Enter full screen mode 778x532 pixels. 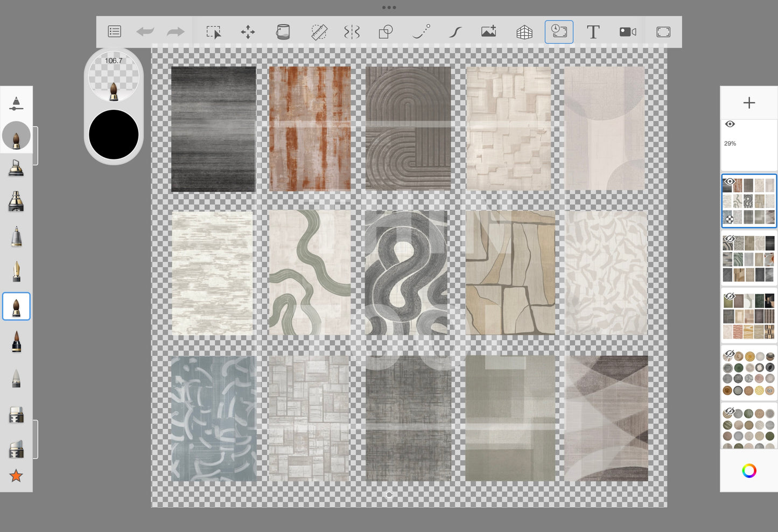[663, 32]
